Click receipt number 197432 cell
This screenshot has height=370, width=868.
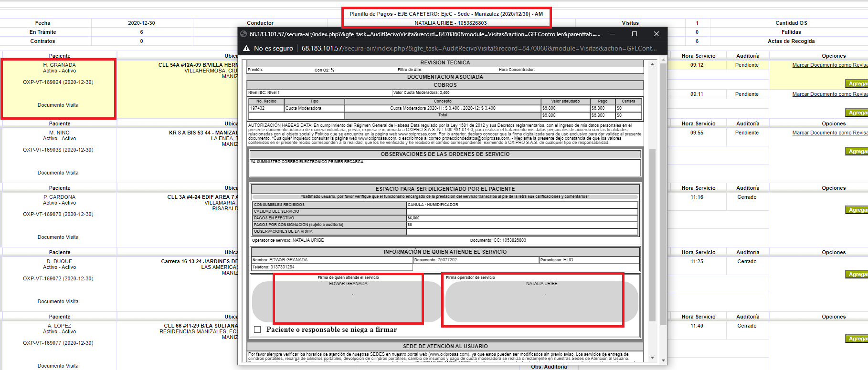tap(266, 108)
